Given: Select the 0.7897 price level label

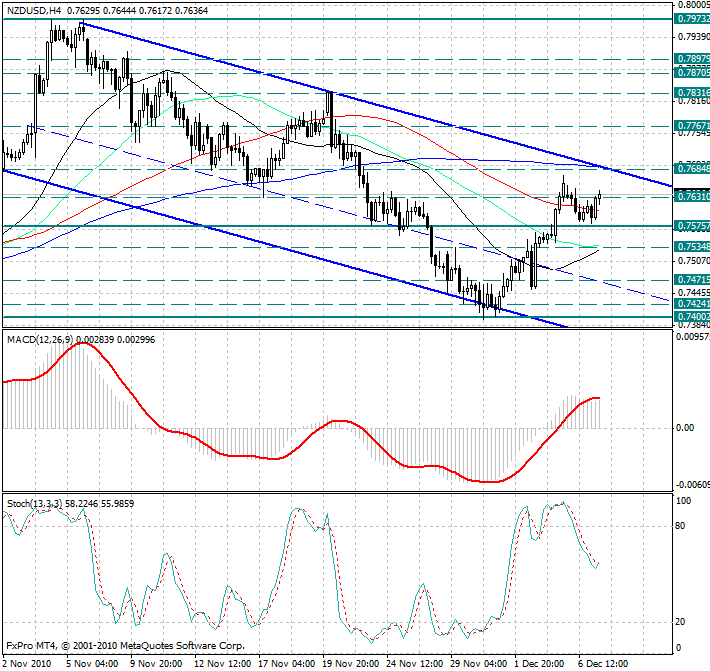Looking at the screenshot, I should 692,59.
